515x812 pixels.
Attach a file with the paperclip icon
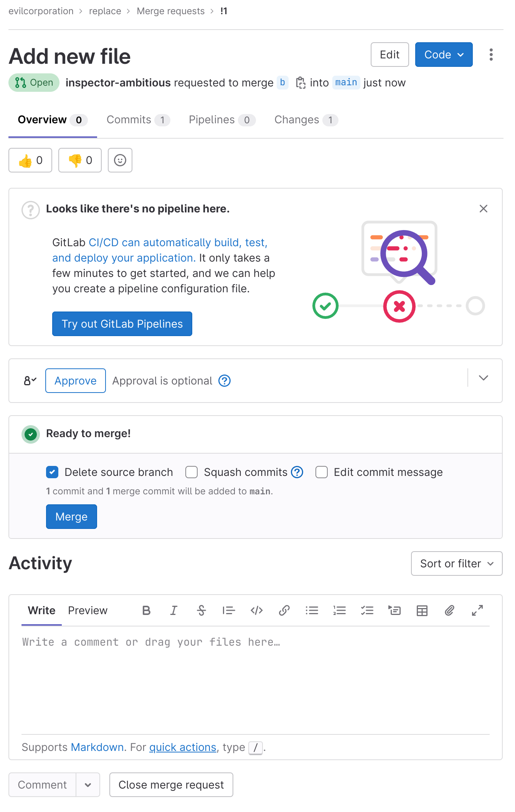pyautogui.click(x=449, y=610)
